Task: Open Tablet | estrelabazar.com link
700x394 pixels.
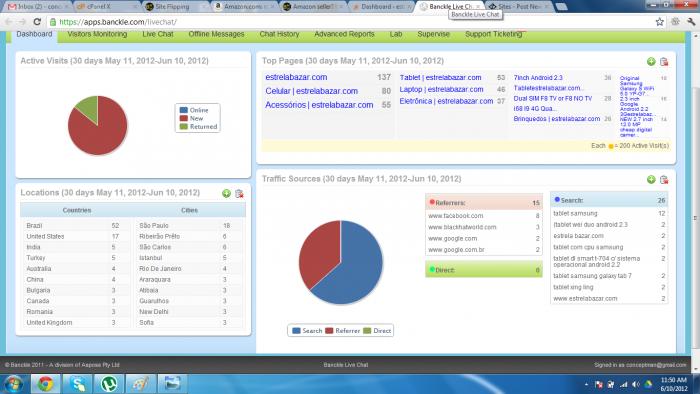Action: (440, 78)
